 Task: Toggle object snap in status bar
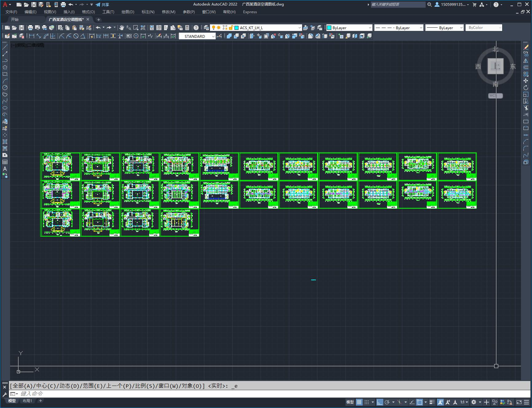tap(420, 402)
